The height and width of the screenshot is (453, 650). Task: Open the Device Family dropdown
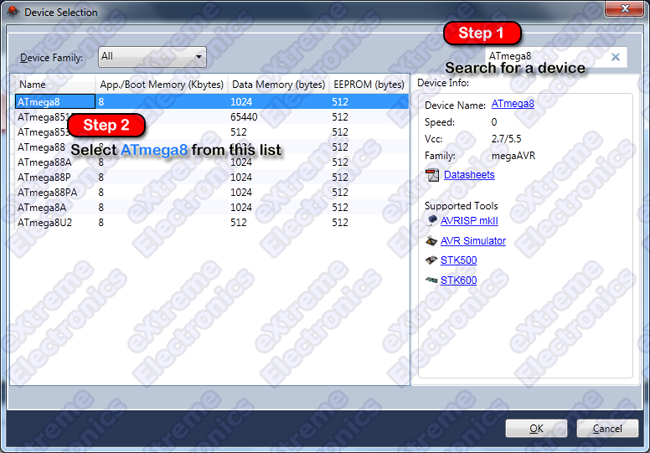(x=152, y=57)
